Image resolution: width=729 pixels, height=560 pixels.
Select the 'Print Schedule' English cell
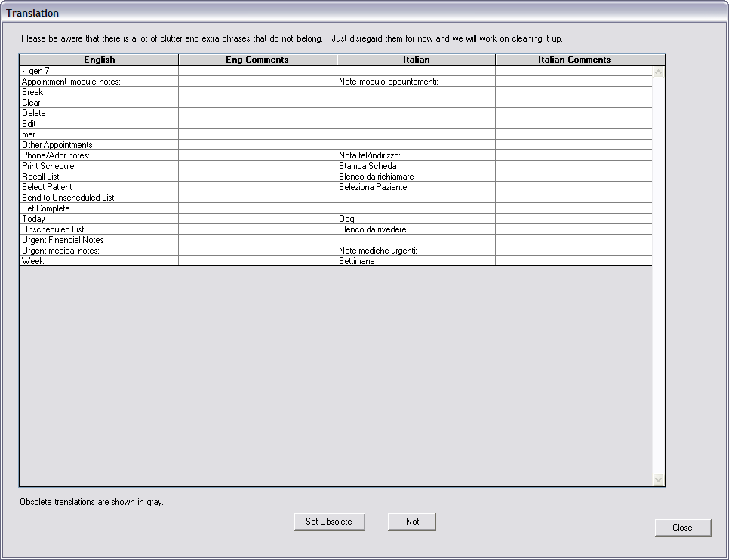pos(99,166)
